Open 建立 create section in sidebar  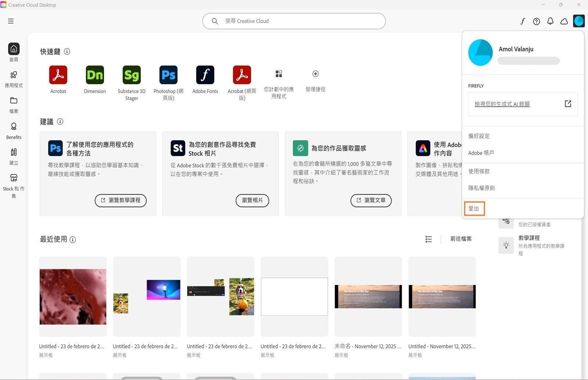14,156
